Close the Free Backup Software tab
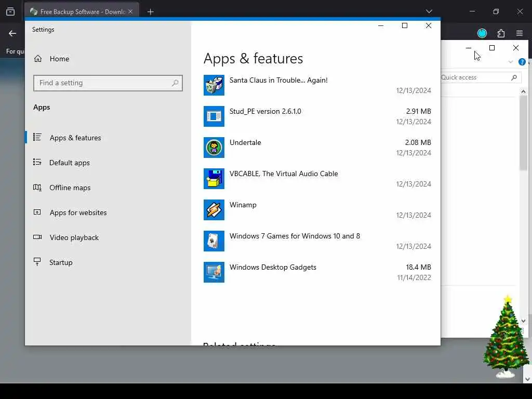The image size is (532, 399). click(x=130, y=11)
